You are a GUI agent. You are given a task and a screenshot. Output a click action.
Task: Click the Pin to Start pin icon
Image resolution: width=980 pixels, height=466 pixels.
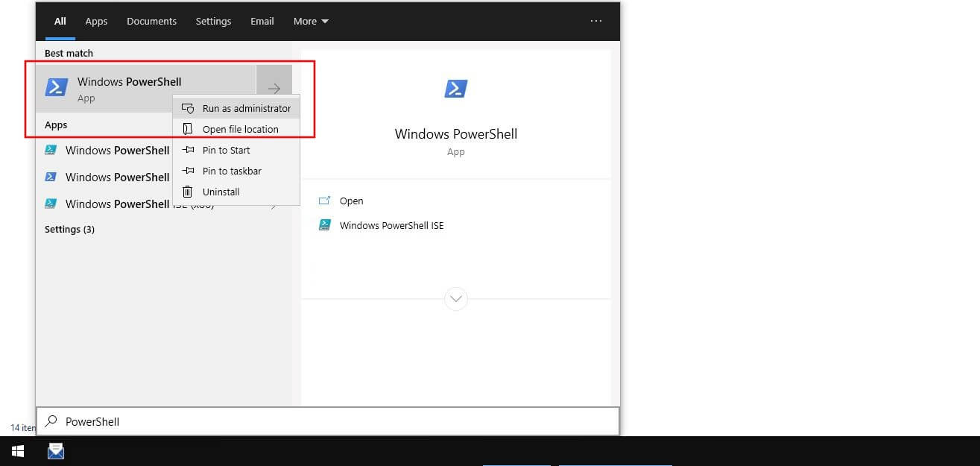[x=188, y=150]
